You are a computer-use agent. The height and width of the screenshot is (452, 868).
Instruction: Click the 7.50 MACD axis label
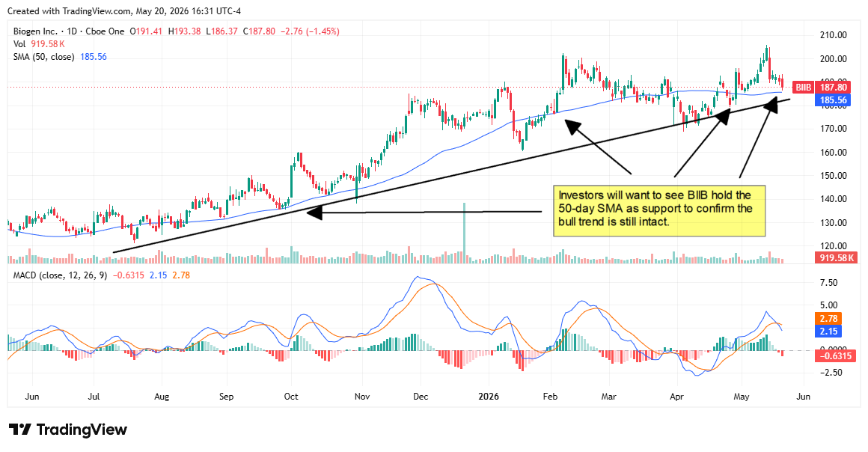(x=828, y=283)
